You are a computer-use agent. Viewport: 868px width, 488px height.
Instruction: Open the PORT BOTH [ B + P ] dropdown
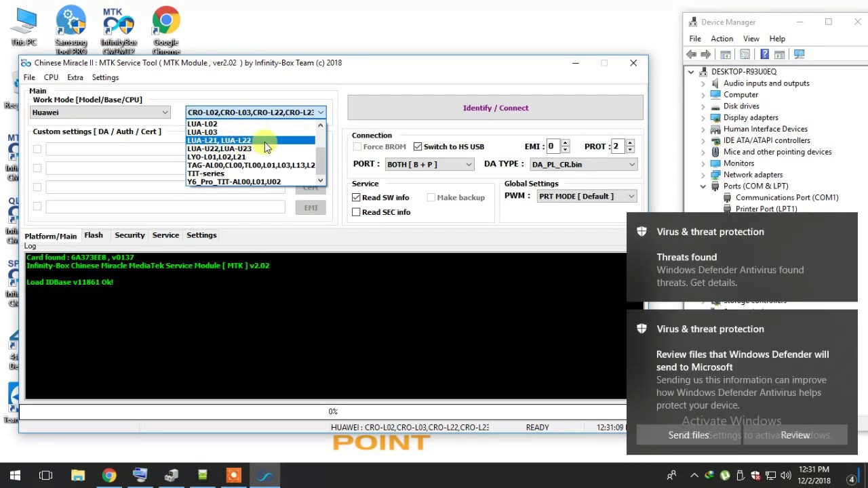429,165
